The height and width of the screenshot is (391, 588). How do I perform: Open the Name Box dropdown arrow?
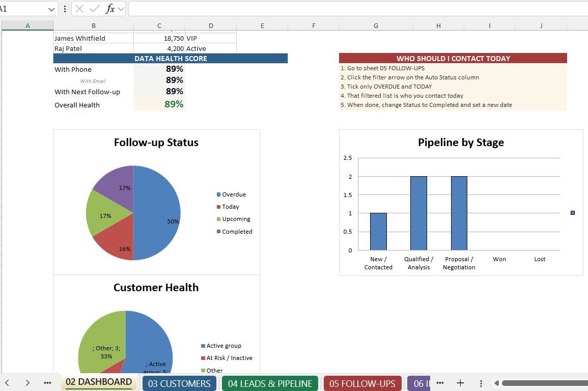tap(52, 9)
